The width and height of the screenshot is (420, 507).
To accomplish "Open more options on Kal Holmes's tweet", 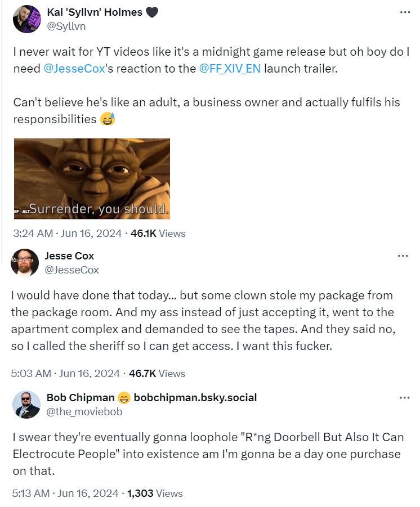I will tap(404, 12).
